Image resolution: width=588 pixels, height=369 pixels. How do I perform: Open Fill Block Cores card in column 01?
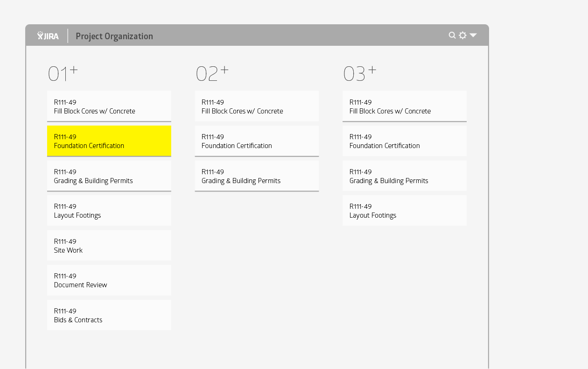pos(109,106)
